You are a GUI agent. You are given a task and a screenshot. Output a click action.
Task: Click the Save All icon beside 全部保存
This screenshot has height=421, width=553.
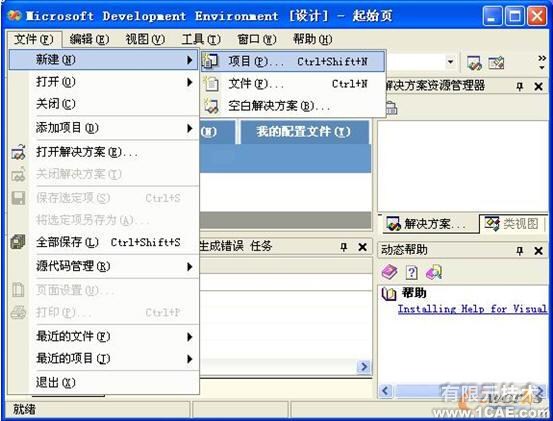point(18,242)
